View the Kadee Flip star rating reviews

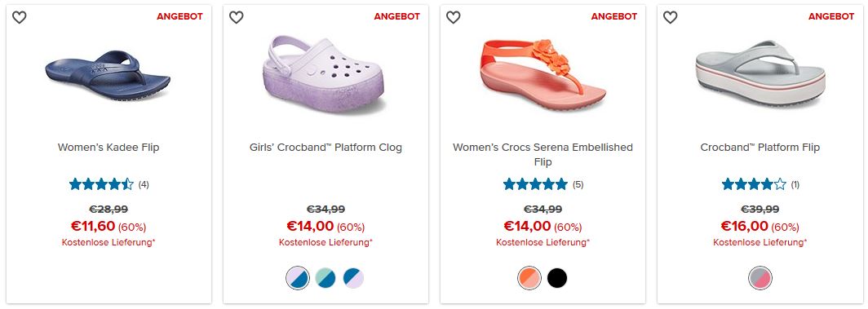109,184
